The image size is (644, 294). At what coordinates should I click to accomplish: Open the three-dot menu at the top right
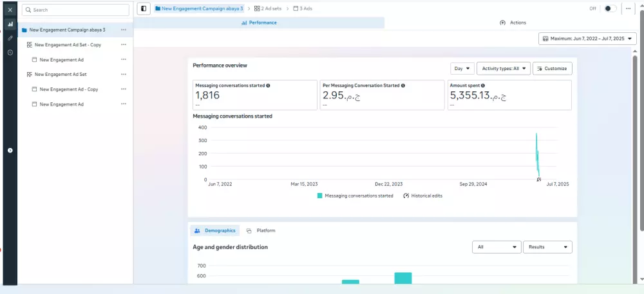(x=628, y=8)
